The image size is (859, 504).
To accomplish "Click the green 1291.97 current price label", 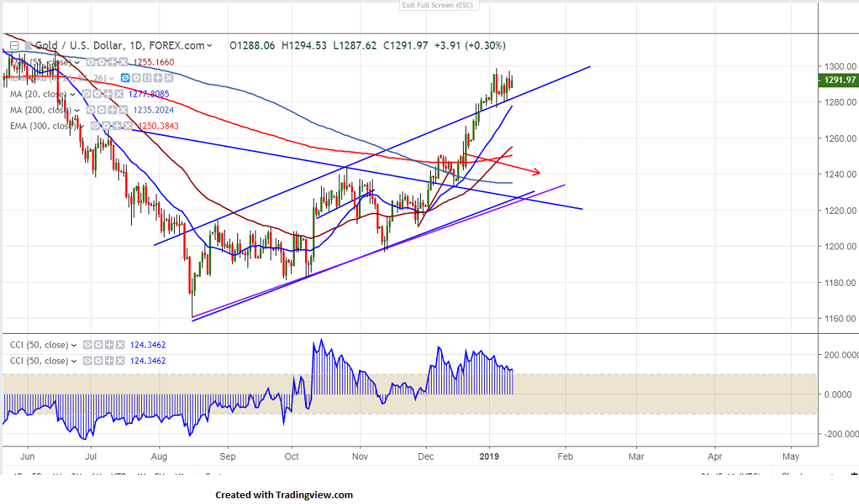I will pos(839,80).
